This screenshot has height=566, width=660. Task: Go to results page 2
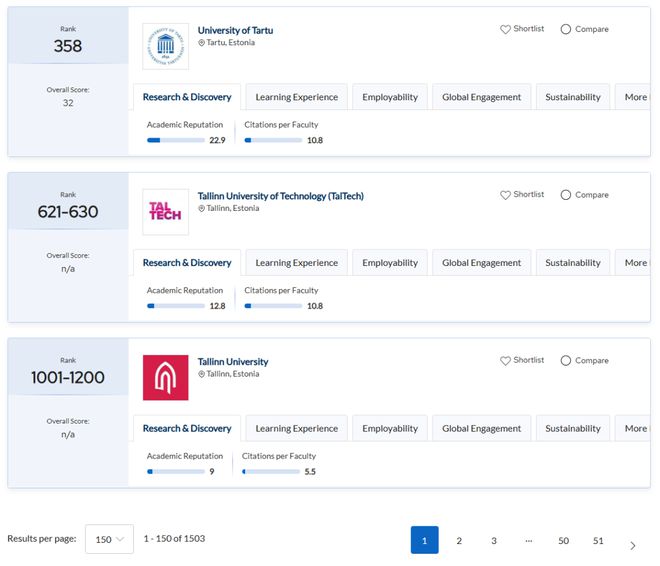click(x=459, y=540)
